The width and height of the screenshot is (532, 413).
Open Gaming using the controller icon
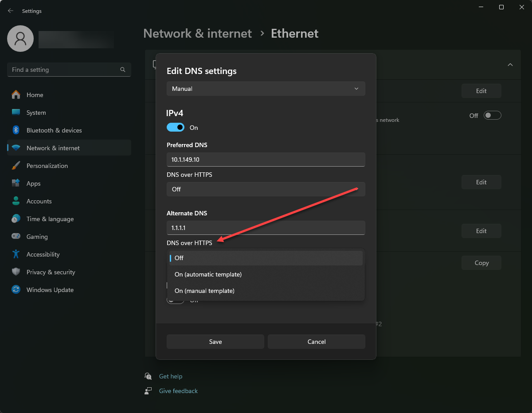(16, 237)
